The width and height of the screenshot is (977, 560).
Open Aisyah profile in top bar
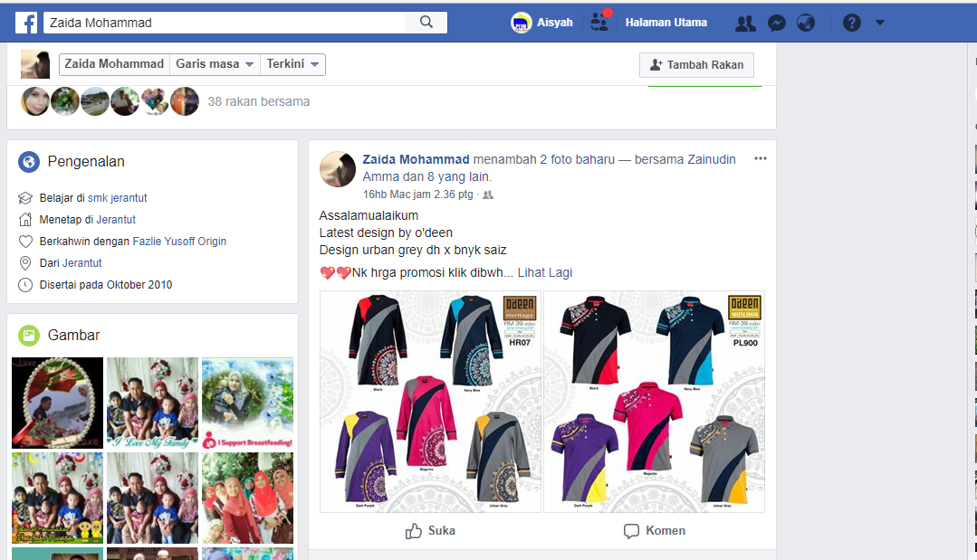(x=541, y=23)
